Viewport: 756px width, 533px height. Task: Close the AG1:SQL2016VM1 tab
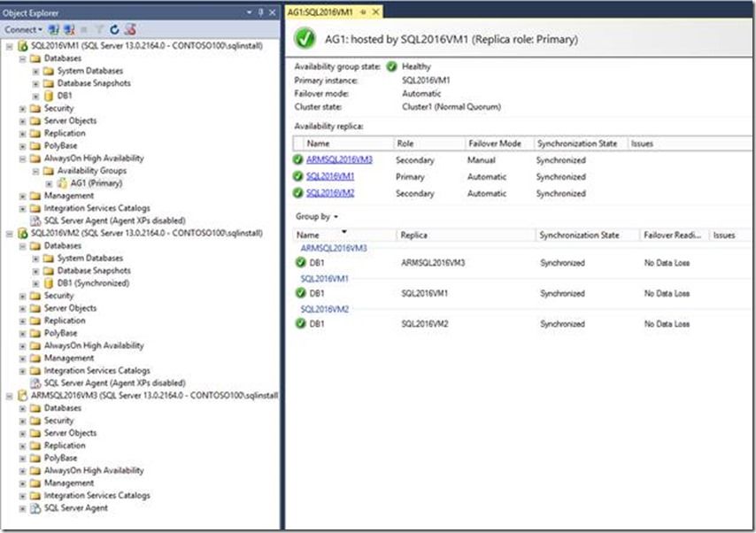376,12
